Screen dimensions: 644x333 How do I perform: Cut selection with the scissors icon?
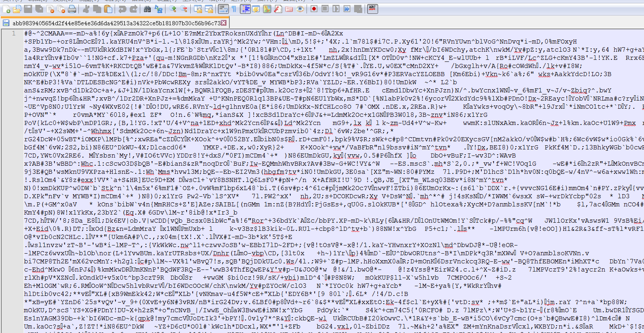click(86, 9)
